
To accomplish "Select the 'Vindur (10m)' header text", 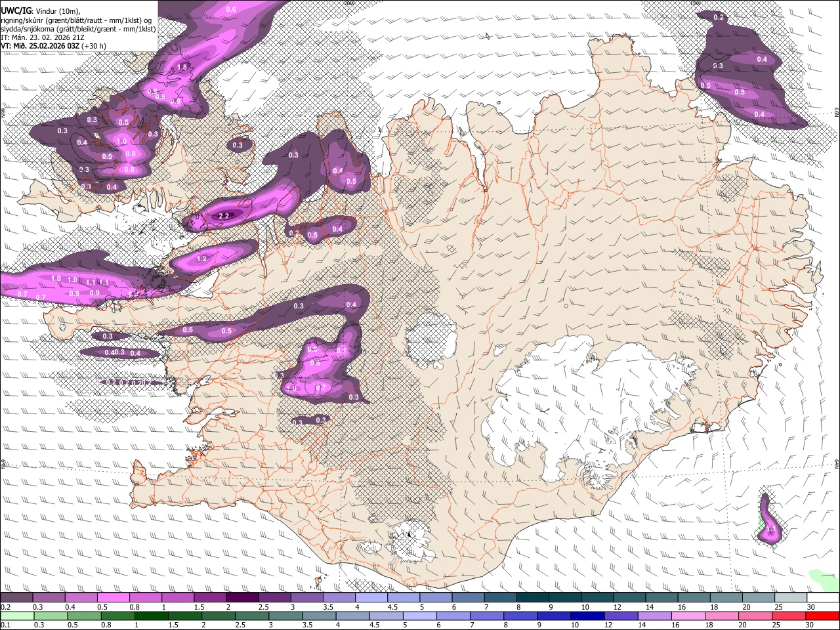I will [x=56, y=11].
